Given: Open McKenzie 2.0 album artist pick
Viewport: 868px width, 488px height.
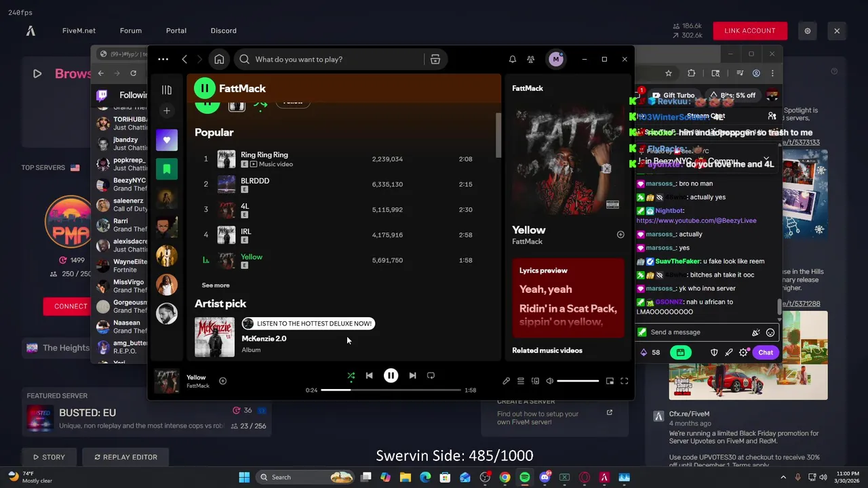Looking at the screenshot, I should point(264,338).
